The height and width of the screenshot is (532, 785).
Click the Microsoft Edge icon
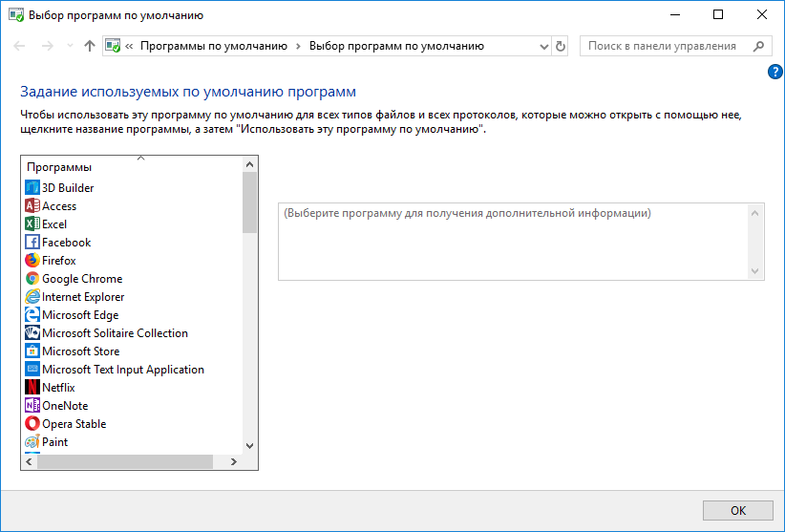[x=32, y=315]
